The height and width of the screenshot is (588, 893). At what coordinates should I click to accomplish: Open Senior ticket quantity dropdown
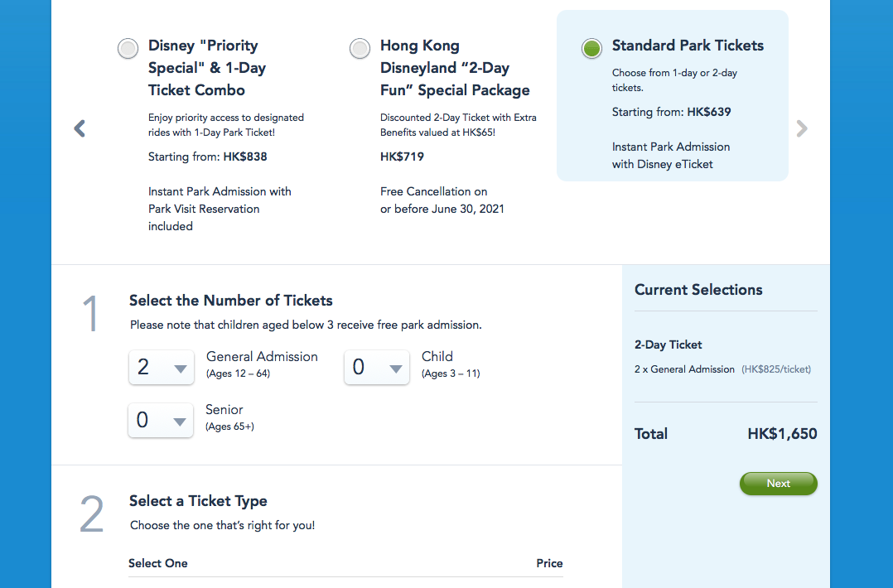click(x=162, y=421)
